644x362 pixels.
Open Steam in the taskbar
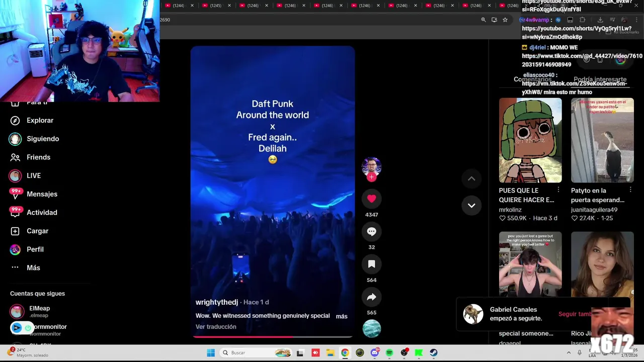[433, 352]
